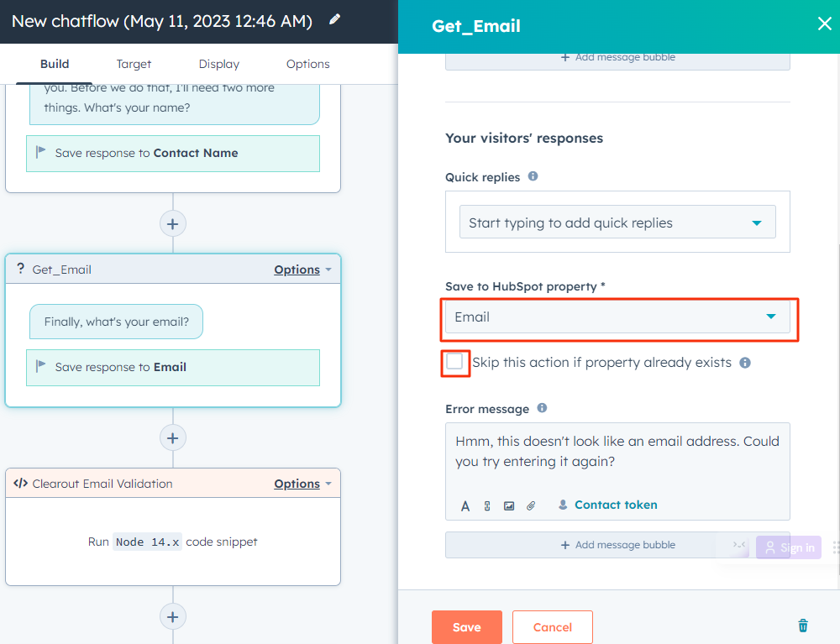Open the Display tab
The width and height of the screenshot is (840, 644).
pyautogui.click(x=218, y=64)
